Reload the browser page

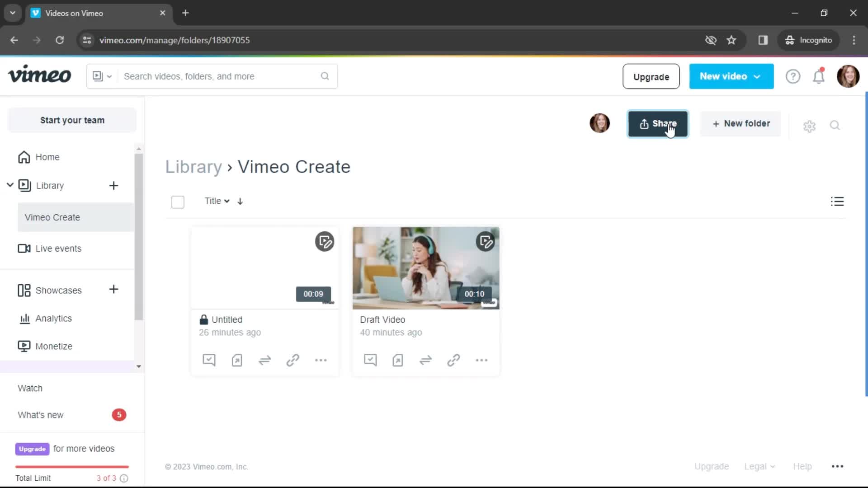click(60, 40)
